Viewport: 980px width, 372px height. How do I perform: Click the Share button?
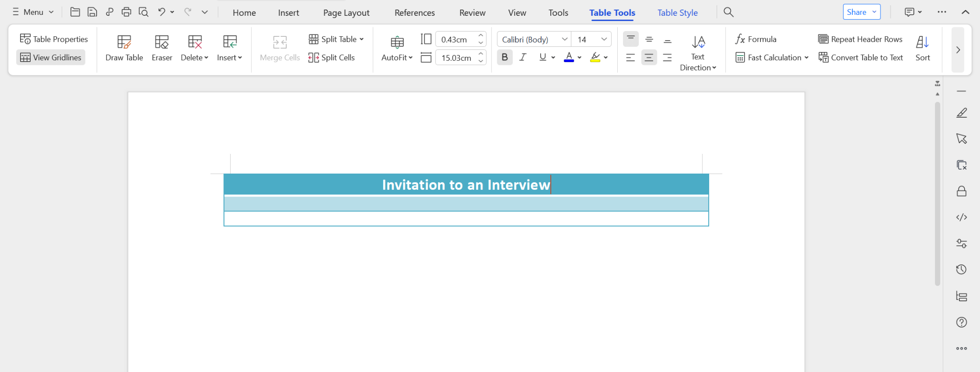pyautogui.click(x=856, y=12)
